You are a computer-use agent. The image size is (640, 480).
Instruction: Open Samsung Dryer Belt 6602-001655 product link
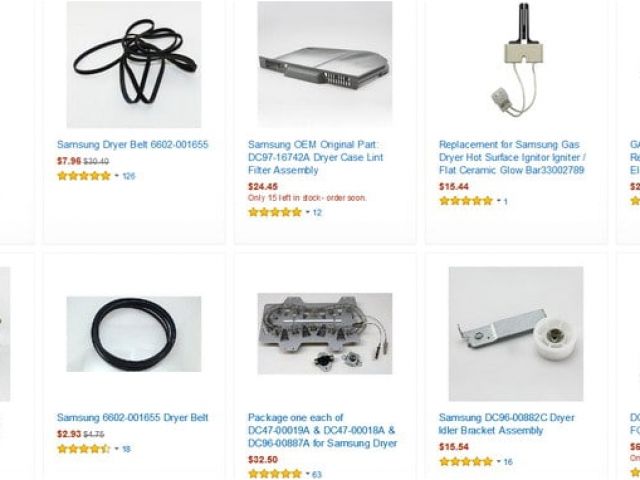click(133, 144)
